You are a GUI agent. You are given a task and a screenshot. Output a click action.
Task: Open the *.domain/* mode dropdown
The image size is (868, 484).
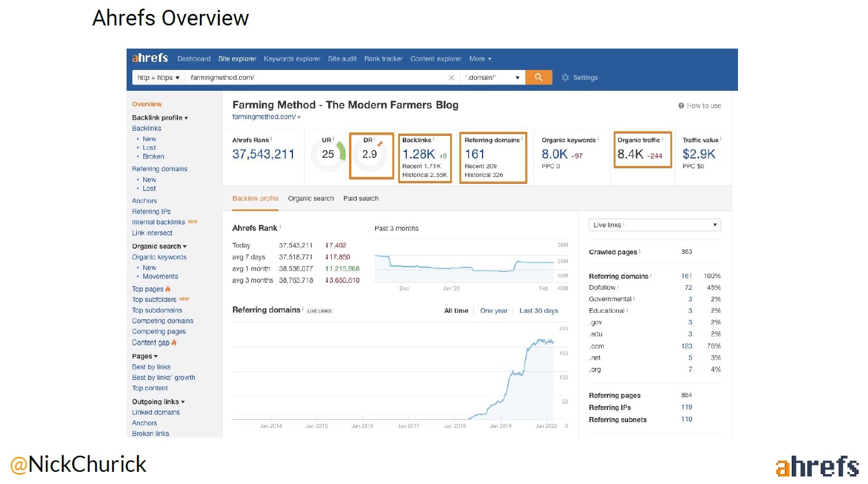[x=492, y=77]
